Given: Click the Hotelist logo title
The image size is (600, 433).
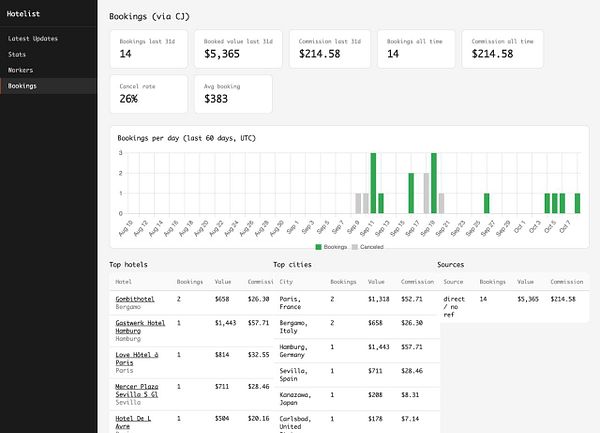Looking at the screenshot, I should coord(23,14).
